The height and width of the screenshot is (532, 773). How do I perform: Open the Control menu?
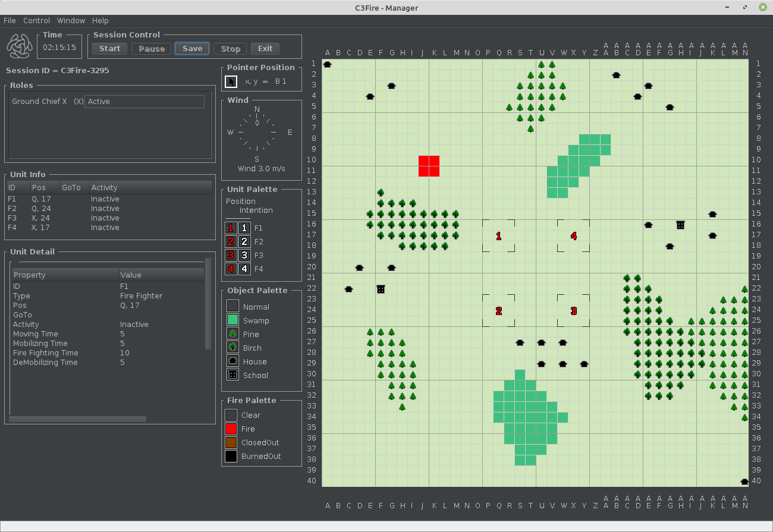pos(36,20)
